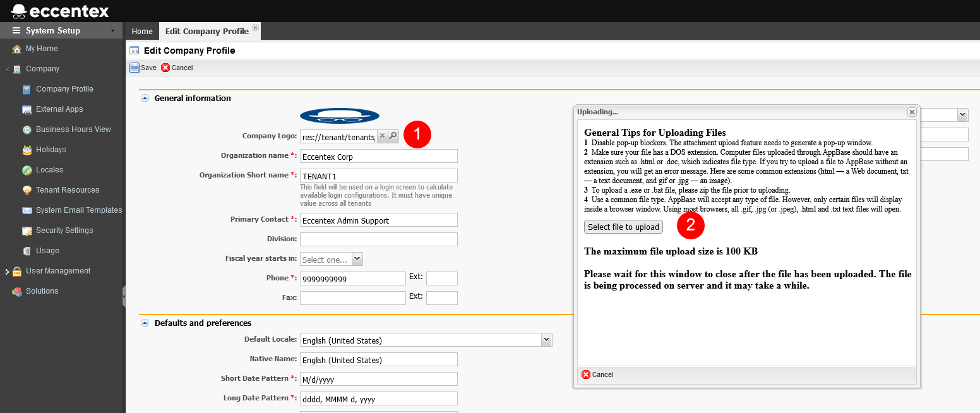Collapse the General information section
This screenshot has height=413, width=980.
(145, 99)
